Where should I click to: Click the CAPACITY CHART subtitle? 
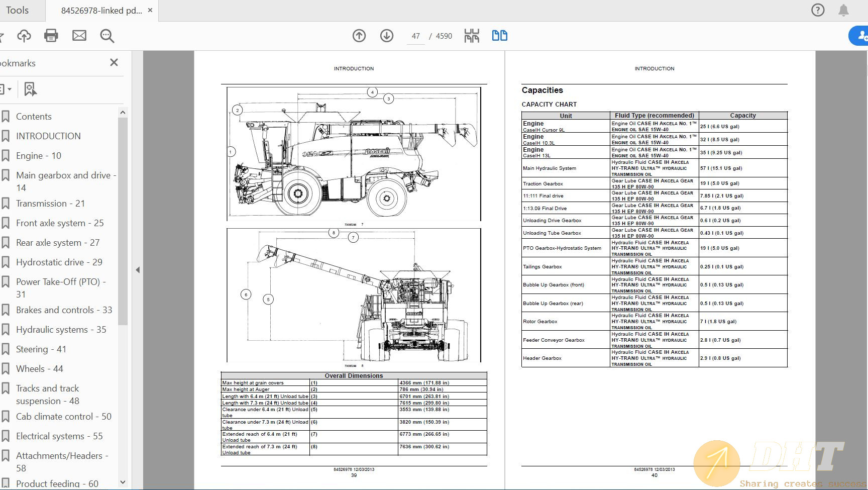click(549, 105)
